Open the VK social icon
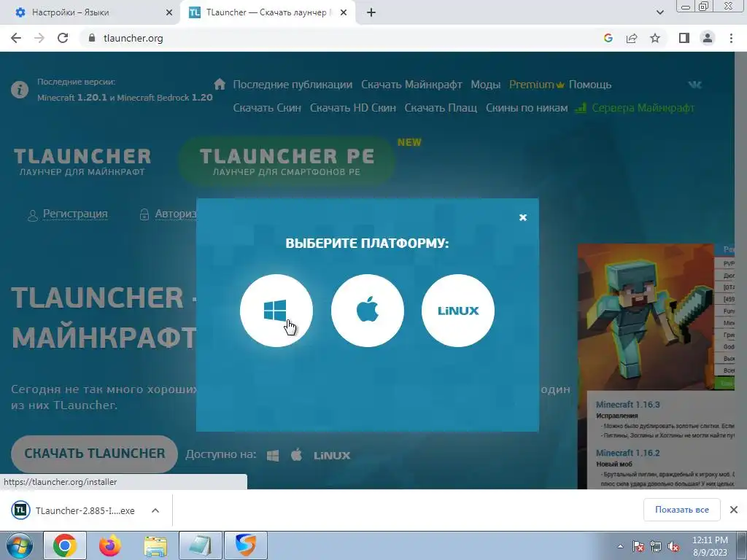747x560 pixels. [x=695, y=85]
